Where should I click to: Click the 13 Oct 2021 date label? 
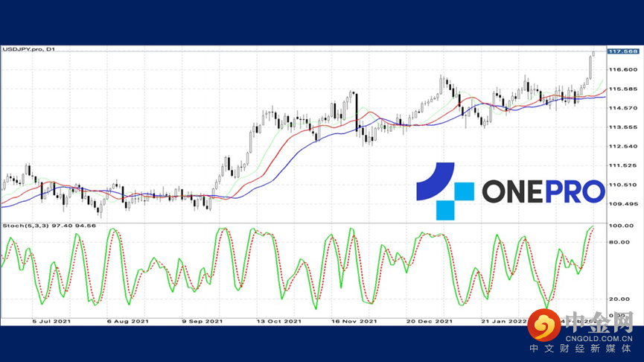(279, 321)
